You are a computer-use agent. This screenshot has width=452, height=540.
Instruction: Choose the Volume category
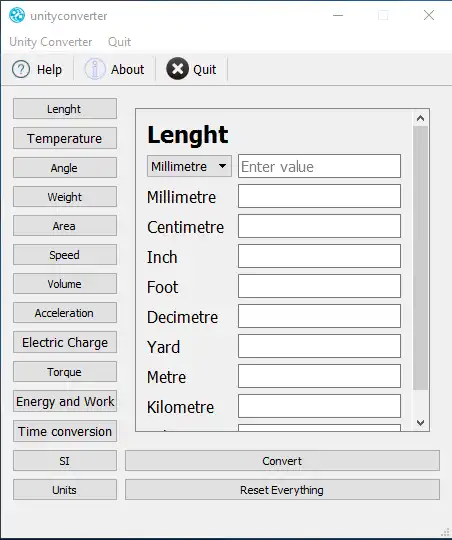point(65,284)
